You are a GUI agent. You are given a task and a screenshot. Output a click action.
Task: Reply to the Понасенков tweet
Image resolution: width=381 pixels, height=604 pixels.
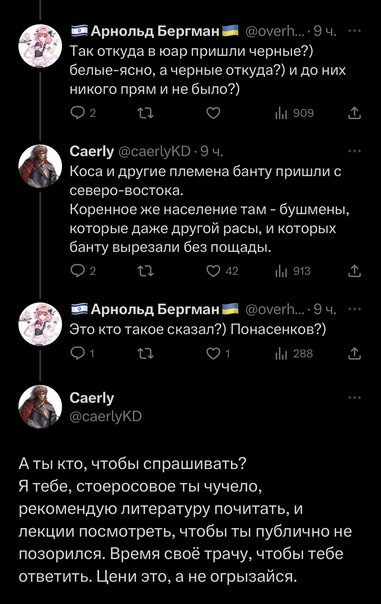pos(83,354)
